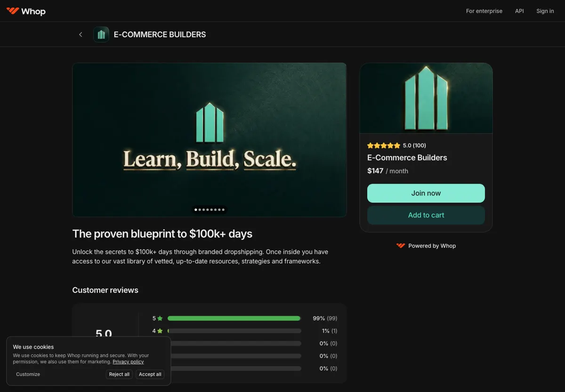Open the Privacy policy link
The width and height of the screenshot is (565, 392).
click(128, 362)
